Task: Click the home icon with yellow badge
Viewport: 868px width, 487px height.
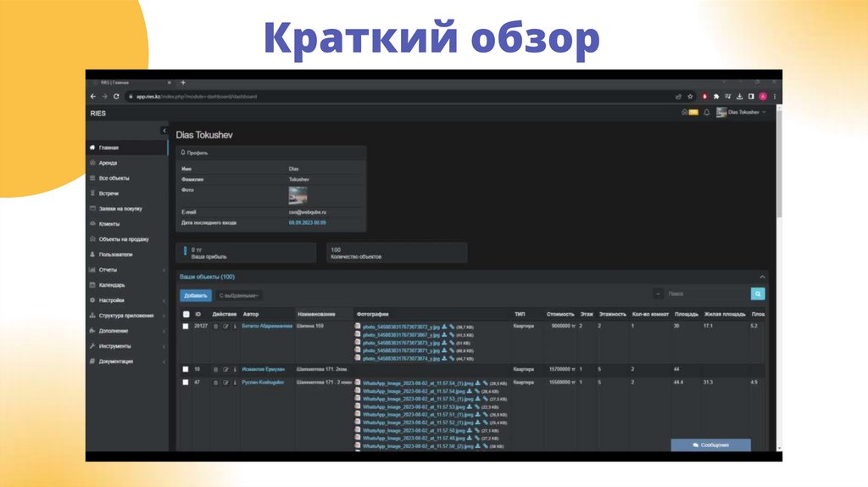Action: 689,112
